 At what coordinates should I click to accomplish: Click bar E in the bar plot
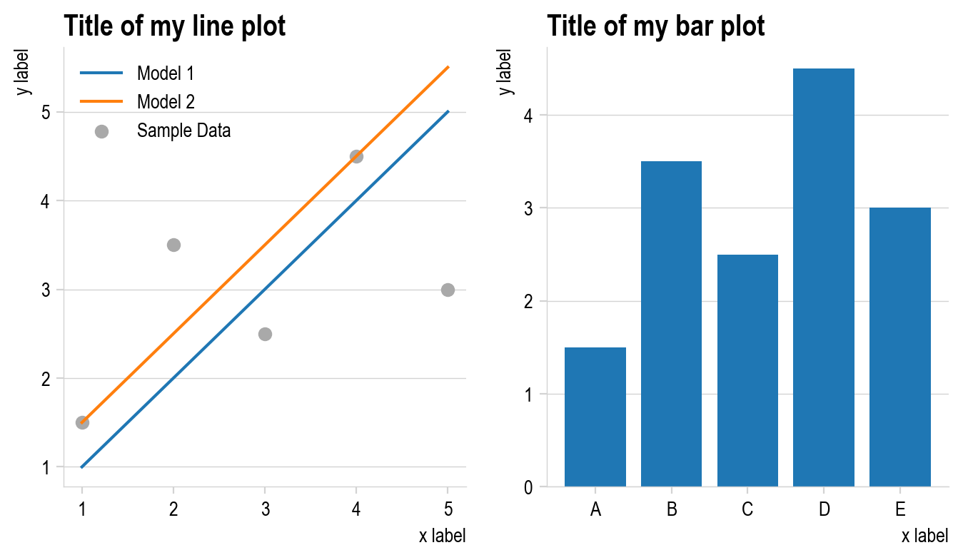[x=900, y=347]
